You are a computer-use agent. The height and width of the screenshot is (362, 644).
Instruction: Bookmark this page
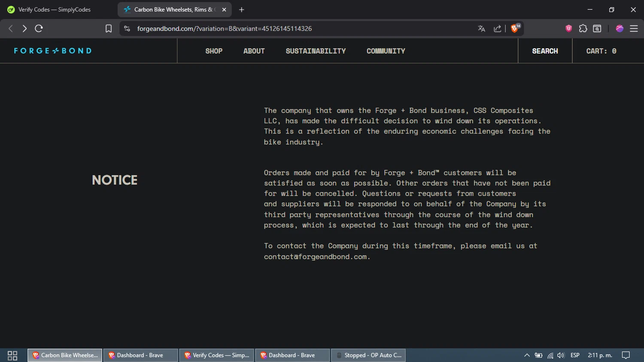click(x=109, y=28)
